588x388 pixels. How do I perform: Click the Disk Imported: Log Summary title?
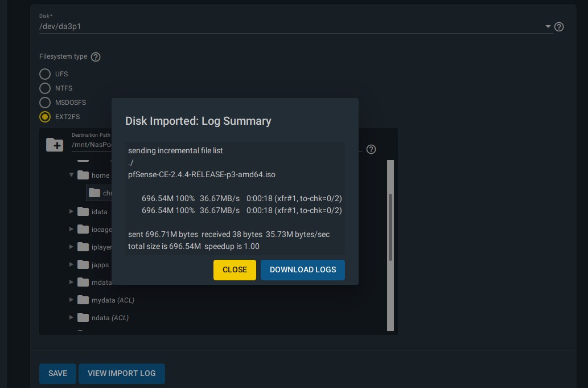(198, 121)
